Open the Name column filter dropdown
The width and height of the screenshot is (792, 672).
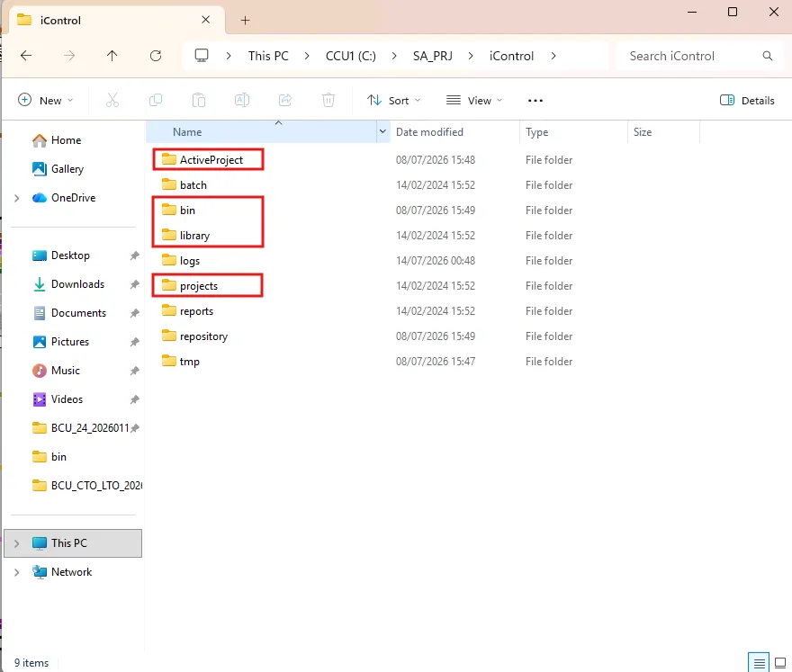382,131
